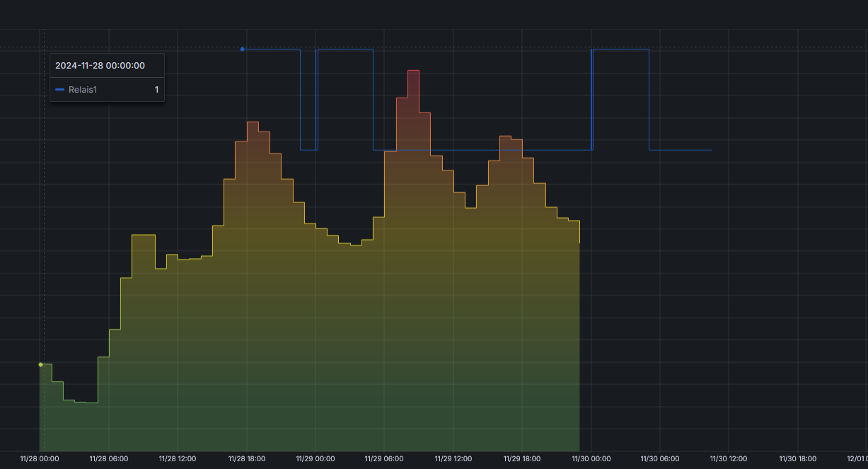Click the 11/29 18:00 time axis label
868x469 pixels.
[522, 459]
